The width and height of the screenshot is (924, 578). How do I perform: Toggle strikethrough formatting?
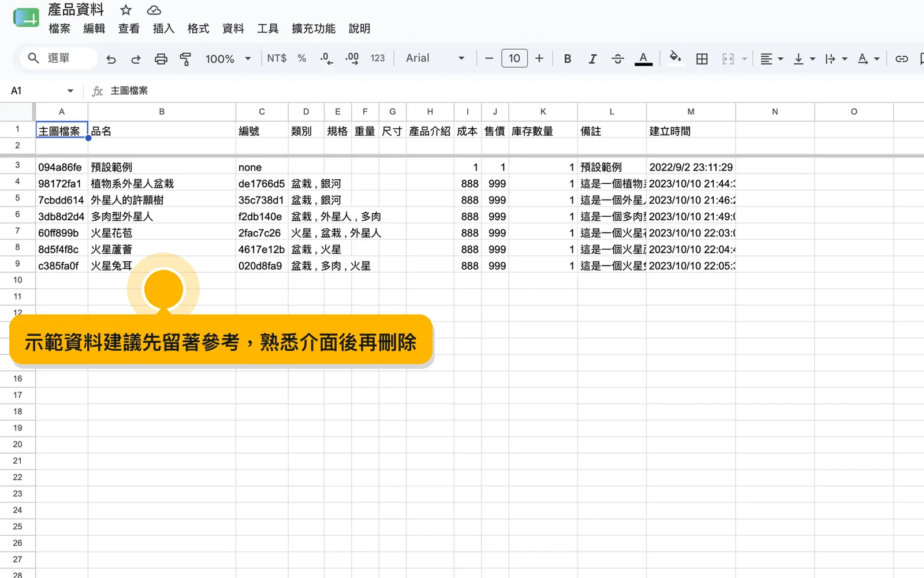[617, 58]
